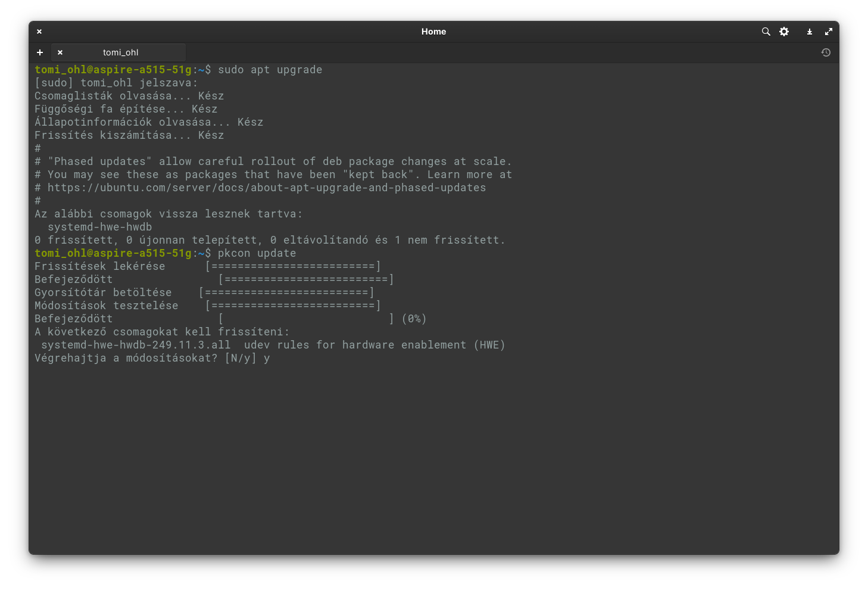The image size is (868, 591).
Task: Close the Home terminal window
Action: click(x=39, y=32)
